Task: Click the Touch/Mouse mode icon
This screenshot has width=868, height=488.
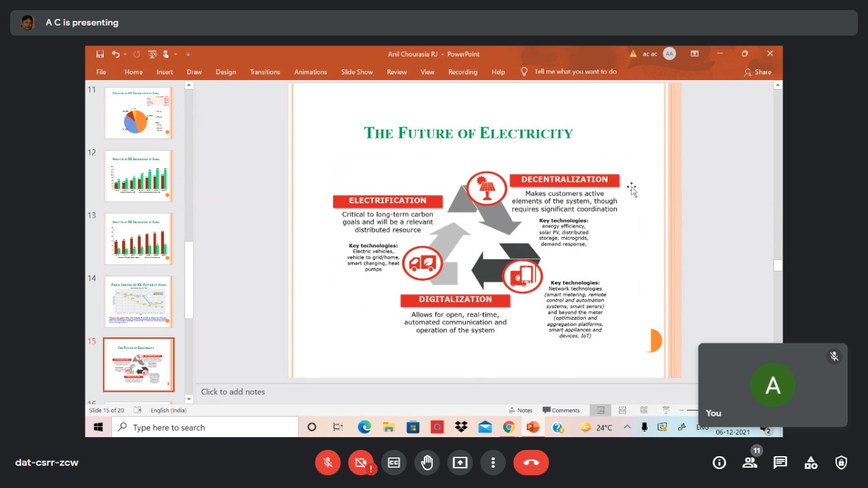Action: 165,54
